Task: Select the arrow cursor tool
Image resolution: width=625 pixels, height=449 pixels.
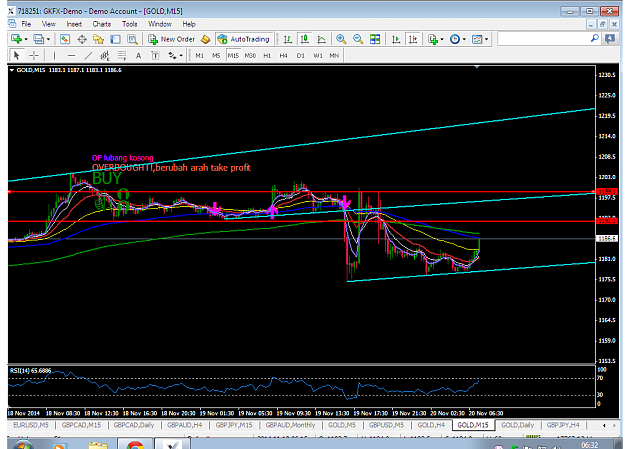Action: 17,55
